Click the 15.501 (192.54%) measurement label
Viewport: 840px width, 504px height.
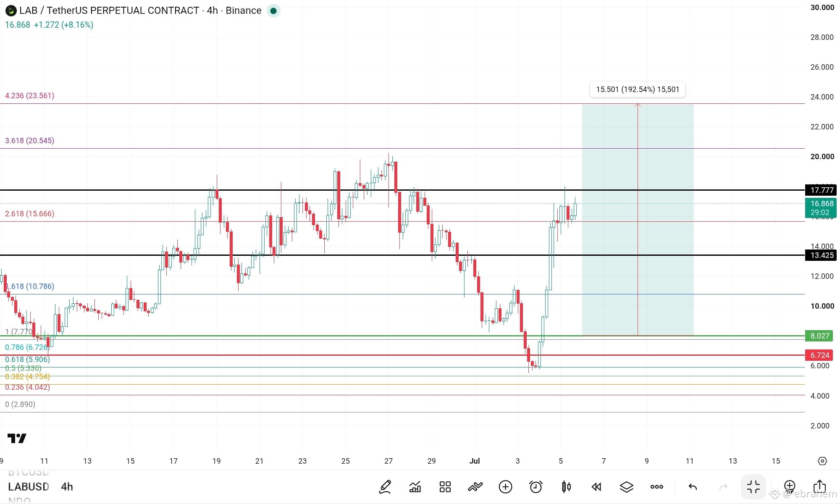(638, 89)
